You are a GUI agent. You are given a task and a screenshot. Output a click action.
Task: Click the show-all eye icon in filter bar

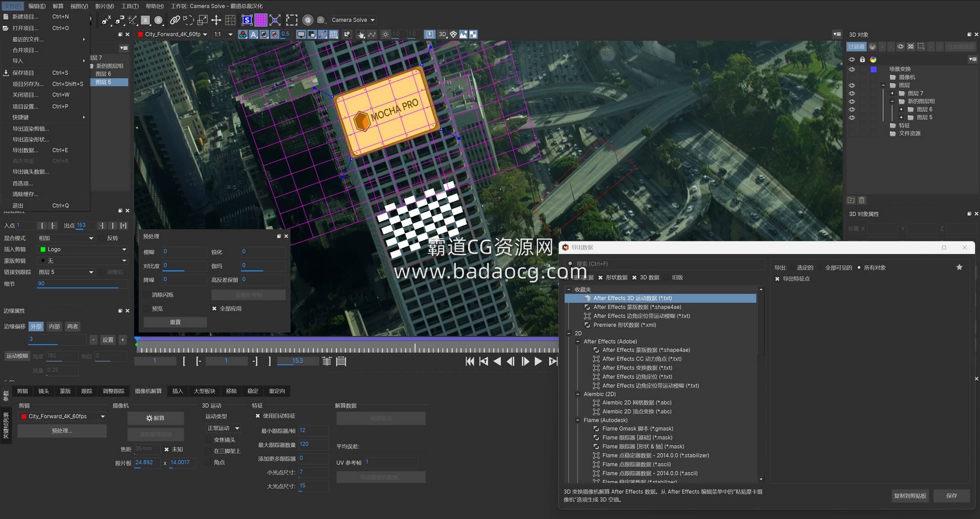click(x=900, y=46)
